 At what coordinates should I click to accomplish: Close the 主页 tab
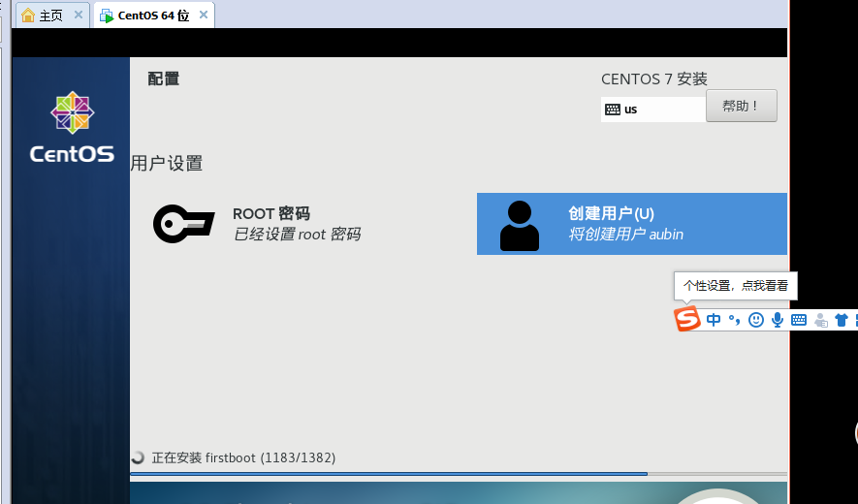79,15
